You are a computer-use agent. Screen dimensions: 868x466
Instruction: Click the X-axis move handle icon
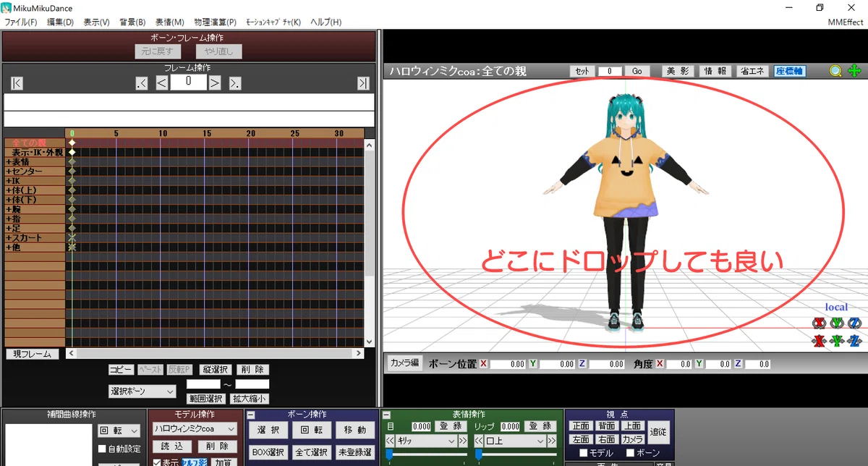(x=819, y=340)
